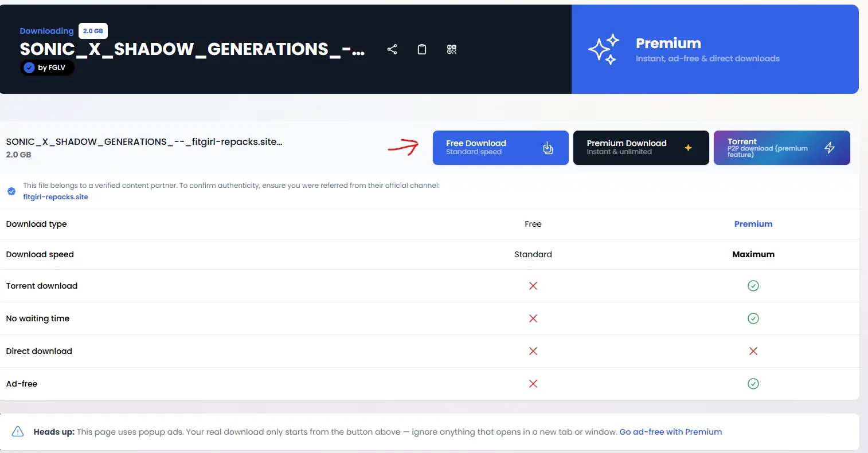Click the blue Downloading status label
Screen dimensions: 868x453
point(46,31)
